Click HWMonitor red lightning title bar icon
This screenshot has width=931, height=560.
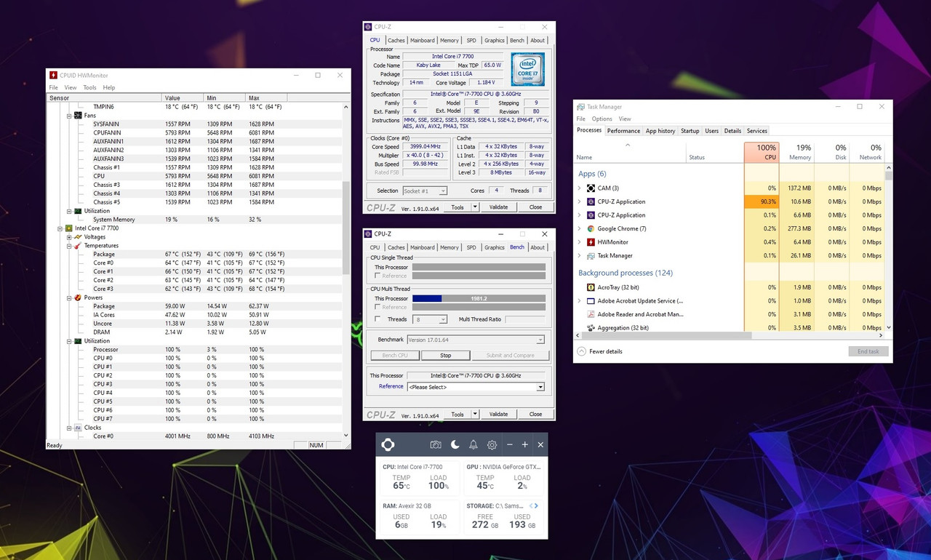[x=54, y=75]
